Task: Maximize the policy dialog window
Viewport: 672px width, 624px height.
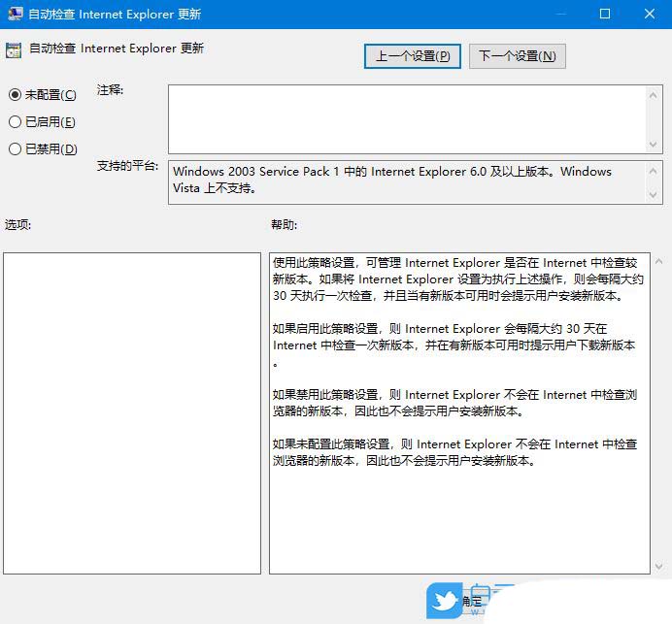Action: pos(605,14)
